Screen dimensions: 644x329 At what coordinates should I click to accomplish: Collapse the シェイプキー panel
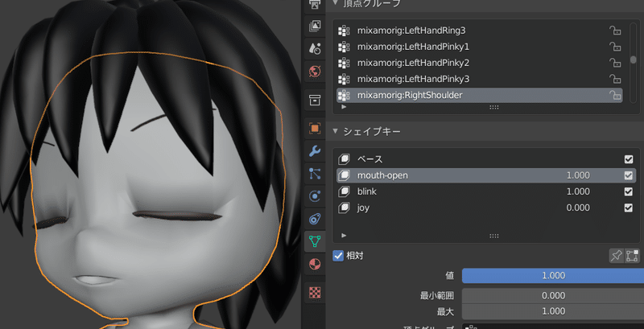(x=336, y=131)
